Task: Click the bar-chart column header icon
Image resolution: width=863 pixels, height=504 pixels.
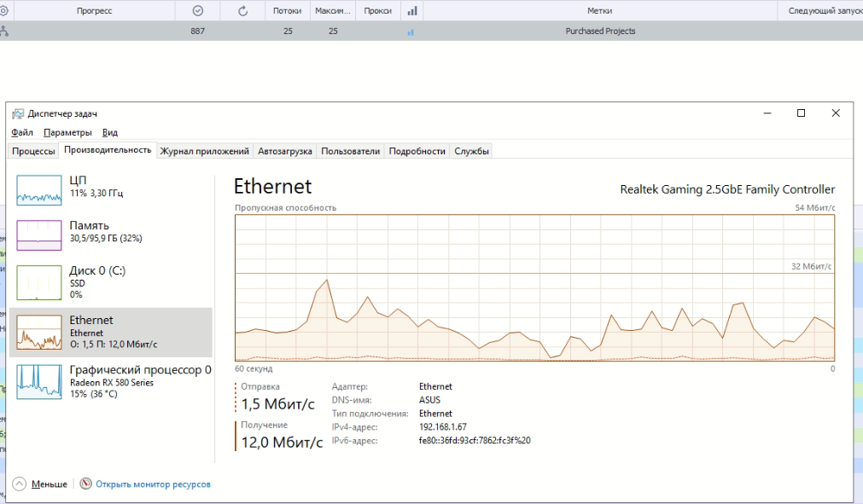Action: point(413,11)
